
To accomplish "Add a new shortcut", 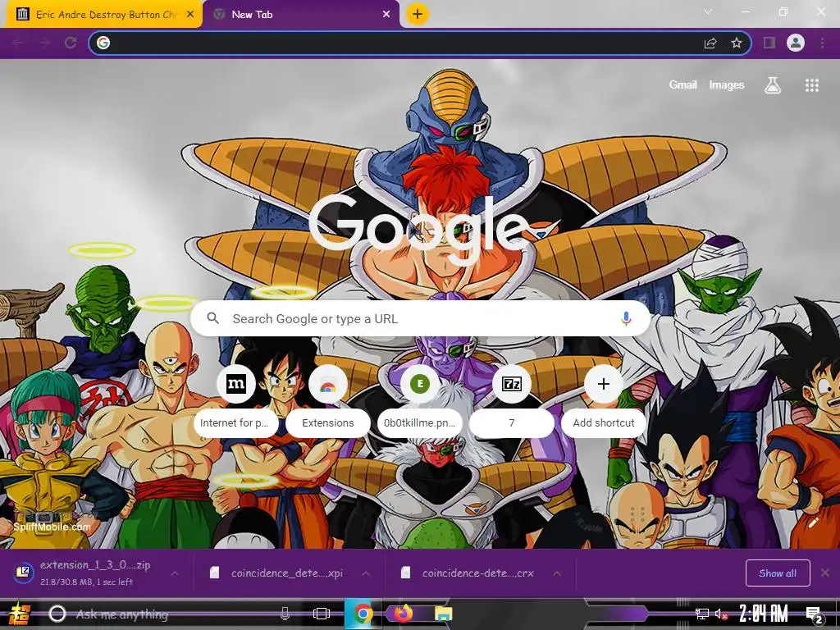I will tap(603, 403).
